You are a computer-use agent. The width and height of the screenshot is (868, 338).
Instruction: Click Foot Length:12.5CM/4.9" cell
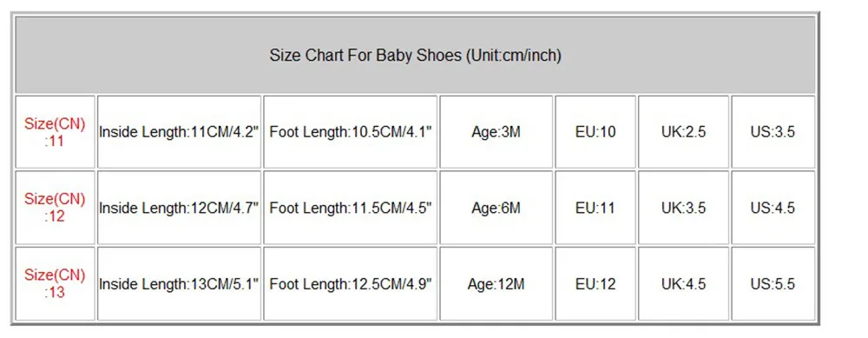(351, 284)
